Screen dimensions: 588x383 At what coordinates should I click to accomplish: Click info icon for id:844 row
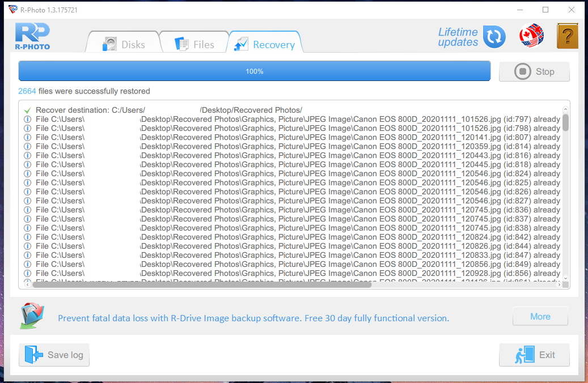pyautogui.click(x=27, y=246)
